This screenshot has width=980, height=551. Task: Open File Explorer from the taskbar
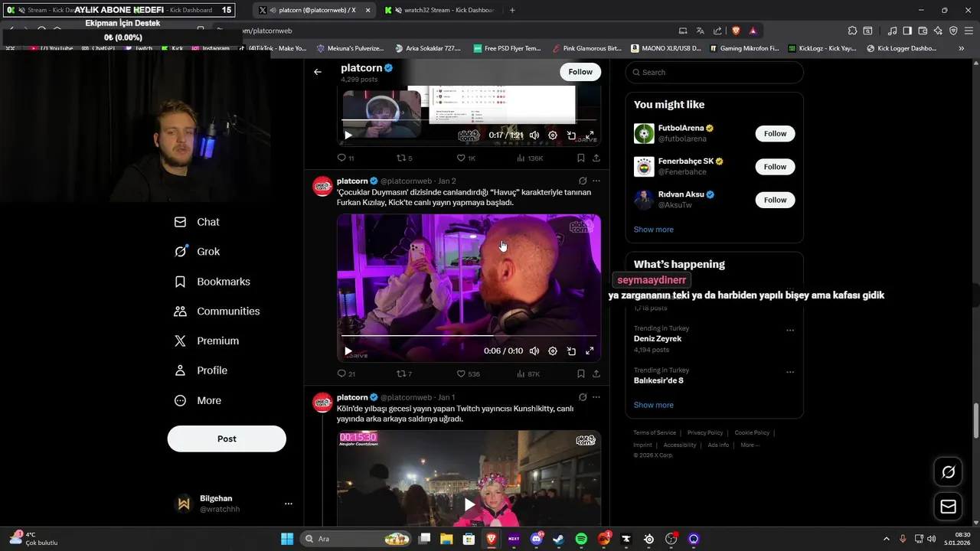446,539
